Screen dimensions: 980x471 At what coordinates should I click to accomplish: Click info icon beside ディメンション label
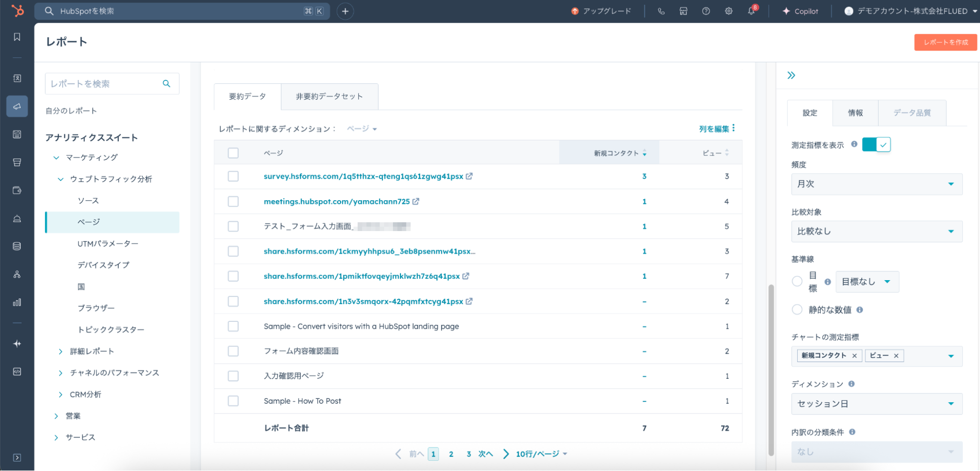(x=852, y=384)
